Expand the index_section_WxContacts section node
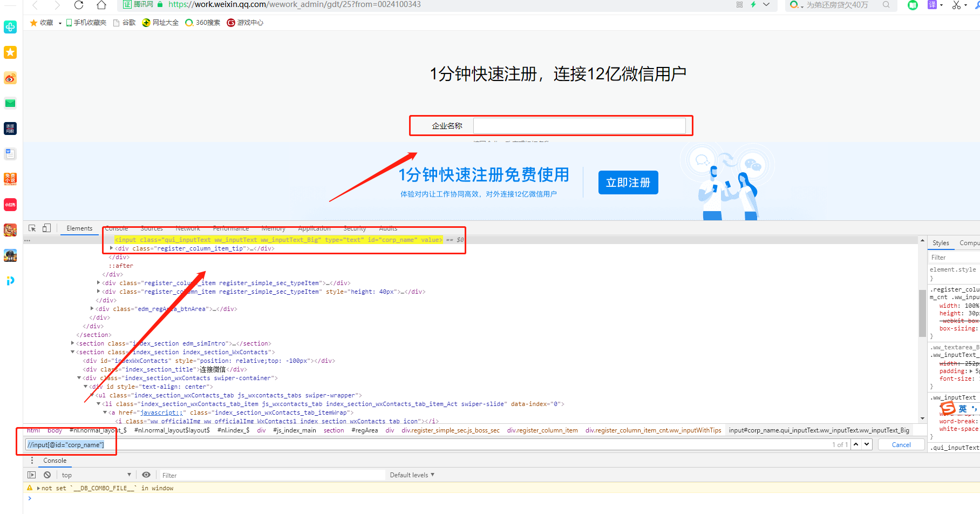980x514 pixels. pyautogui.click(x=72, y=351)
